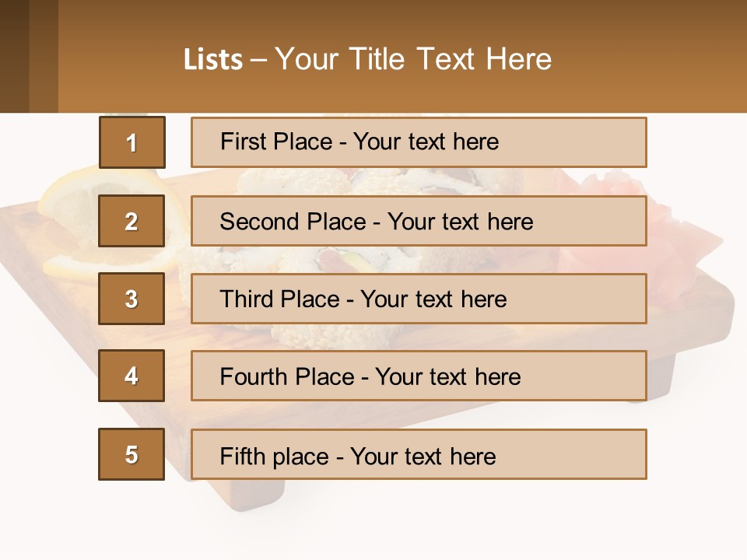Click the medium brown stripe beside it
This screenshot has width=747, height=560.
pyautogui.click(x=44, y=56)
